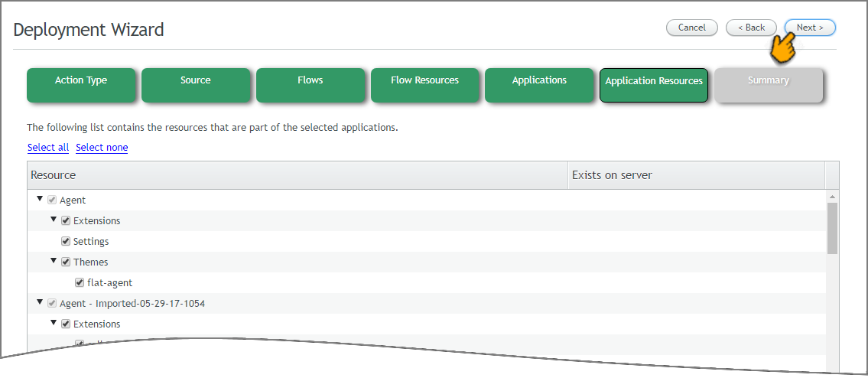This screenshot has width=868, height=378.
Task: Collapse the Themes tree node
Action: (54, 260)
